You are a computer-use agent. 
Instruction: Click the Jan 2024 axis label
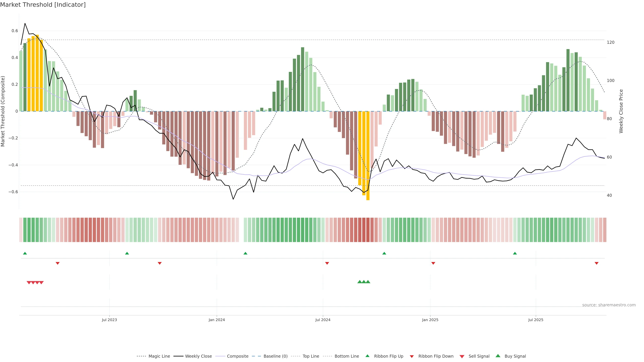217,320
